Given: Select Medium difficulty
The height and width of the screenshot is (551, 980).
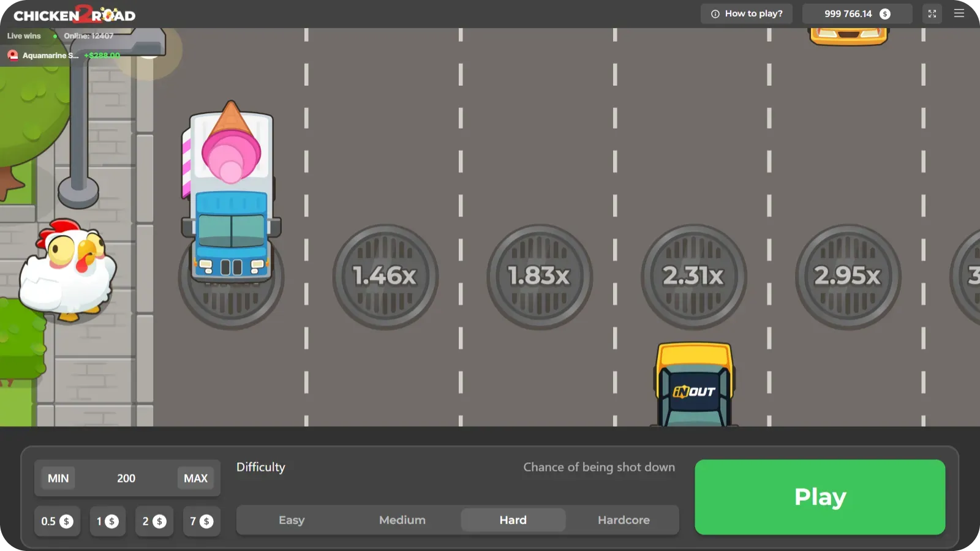Looking at the screenshot, I should pyautogui.click(x=402, y=520).
